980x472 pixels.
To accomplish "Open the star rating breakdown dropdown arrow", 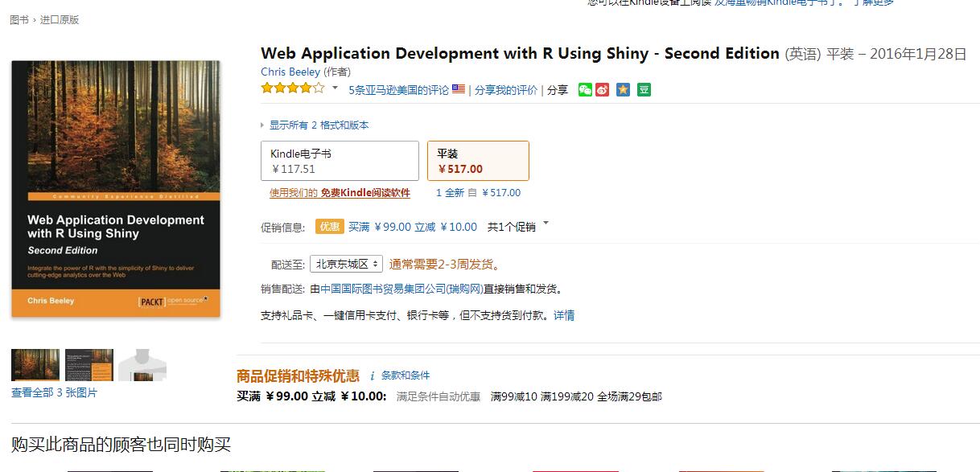I will pos(335,88).
